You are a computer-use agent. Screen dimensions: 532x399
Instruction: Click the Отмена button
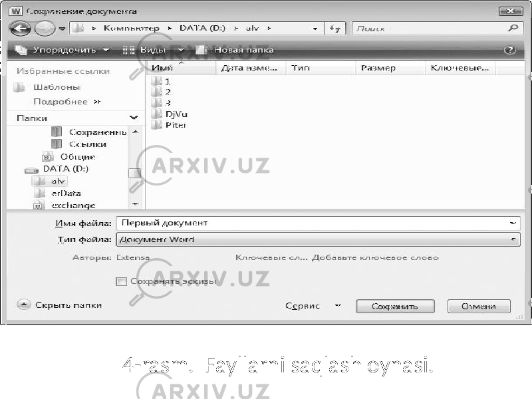[479, 306]
